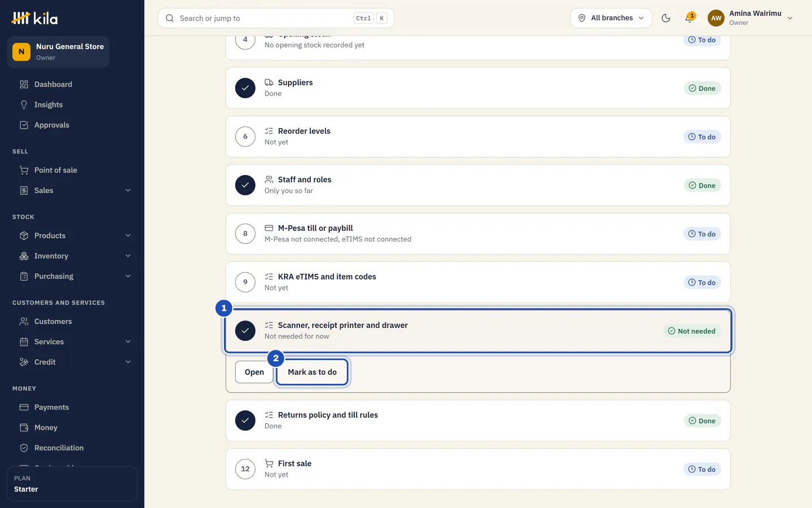Click the Kila logo
812x508 pixels.
pyautogui.click(x=34, y=18)
